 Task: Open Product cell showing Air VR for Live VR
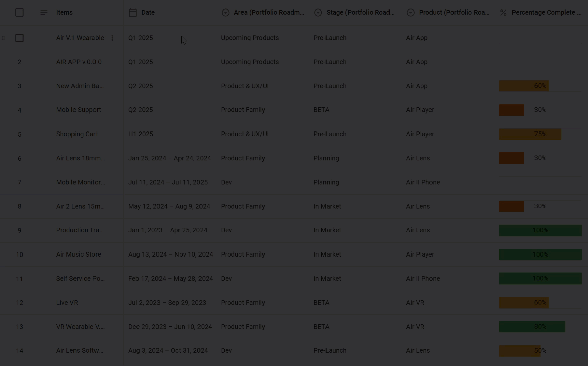(415, 303)
